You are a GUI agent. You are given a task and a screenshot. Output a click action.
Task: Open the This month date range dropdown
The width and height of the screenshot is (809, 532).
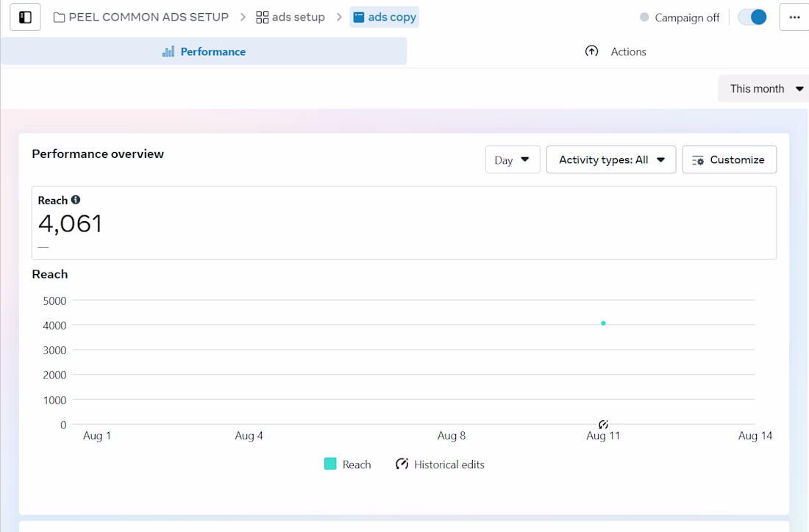765,89
